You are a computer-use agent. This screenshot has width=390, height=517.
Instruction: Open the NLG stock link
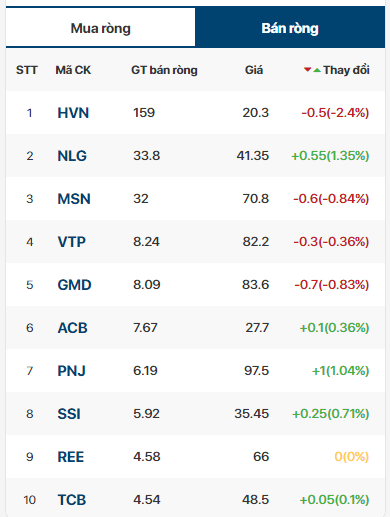click(72, 156)
